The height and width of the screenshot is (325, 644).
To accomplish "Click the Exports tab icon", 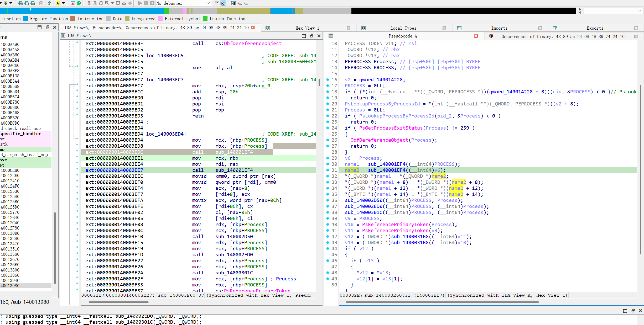I will point(555,28).
